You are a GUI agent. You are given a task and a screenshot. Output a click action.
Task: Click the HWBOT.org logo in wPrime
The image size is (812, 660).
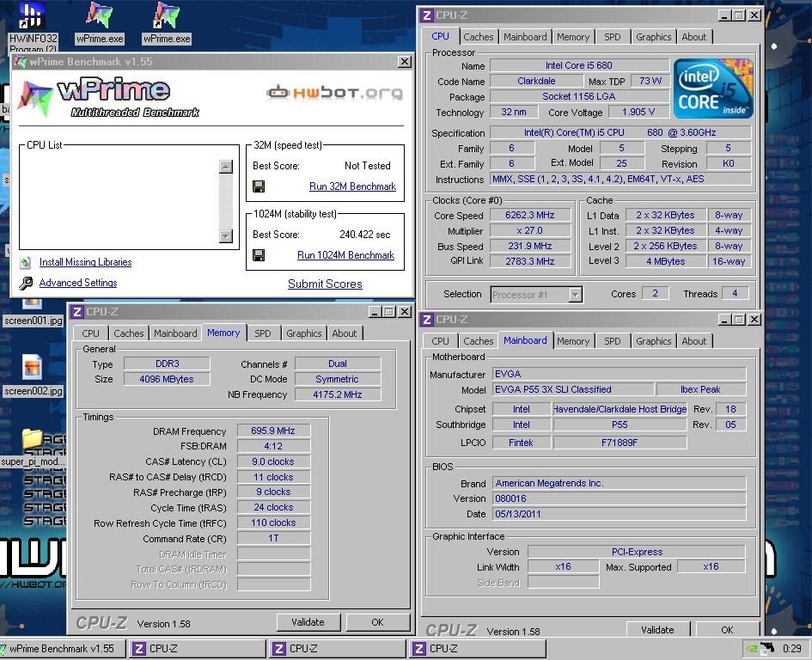pyautogui.click(x=334, y=93)
